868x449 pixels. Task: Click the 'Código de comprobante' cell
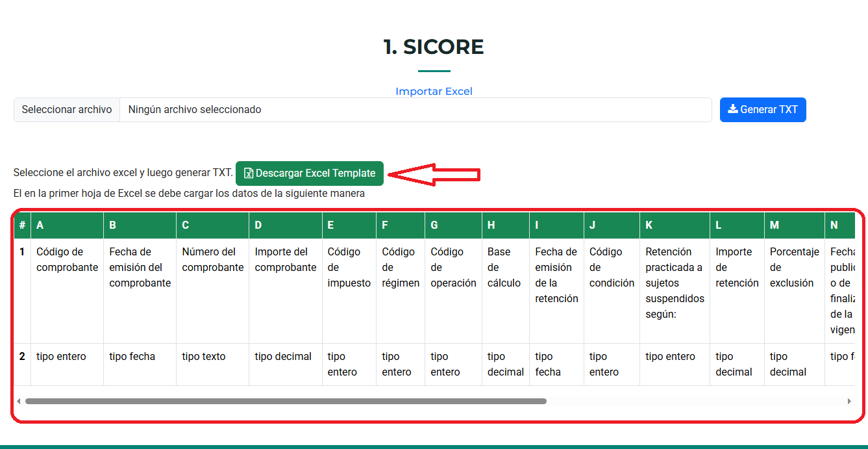(67, 291)
